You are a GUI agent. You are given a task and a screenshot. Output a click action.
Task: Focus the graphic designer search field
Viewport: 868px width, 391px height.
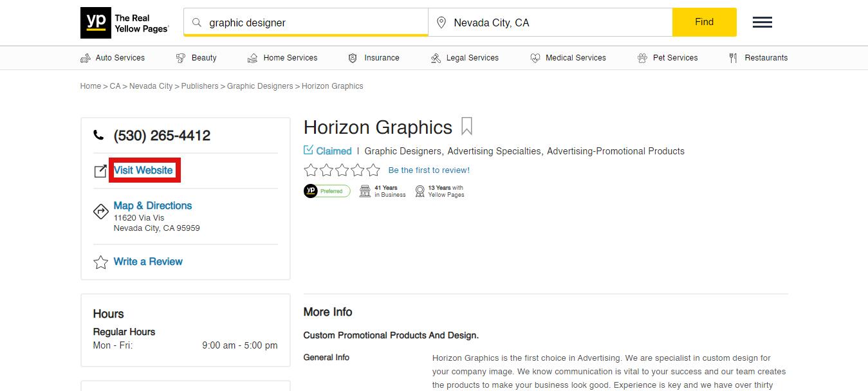tap(306, 23)
